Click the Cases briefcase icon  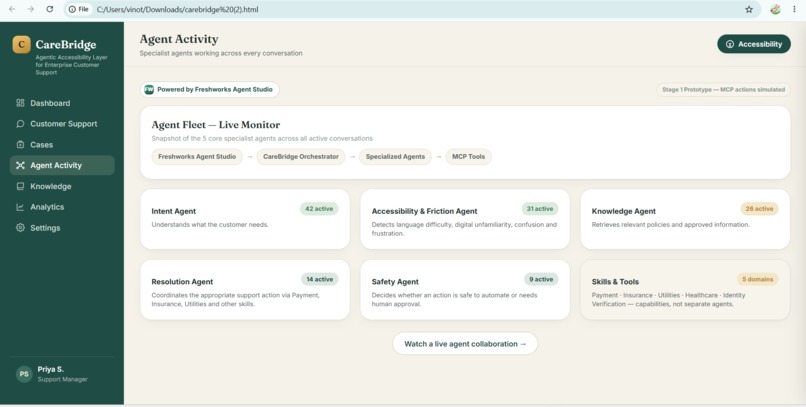point(20,144)
